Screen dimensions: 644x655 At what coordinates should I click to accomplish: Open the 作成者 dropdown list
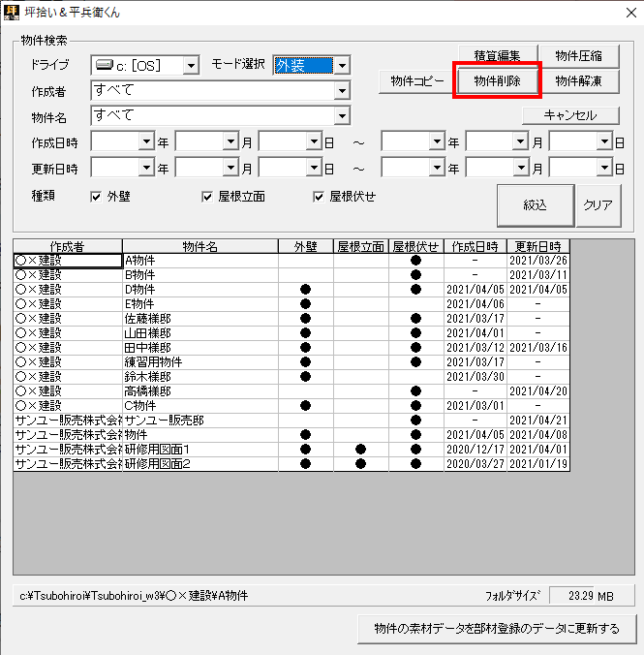341,91
